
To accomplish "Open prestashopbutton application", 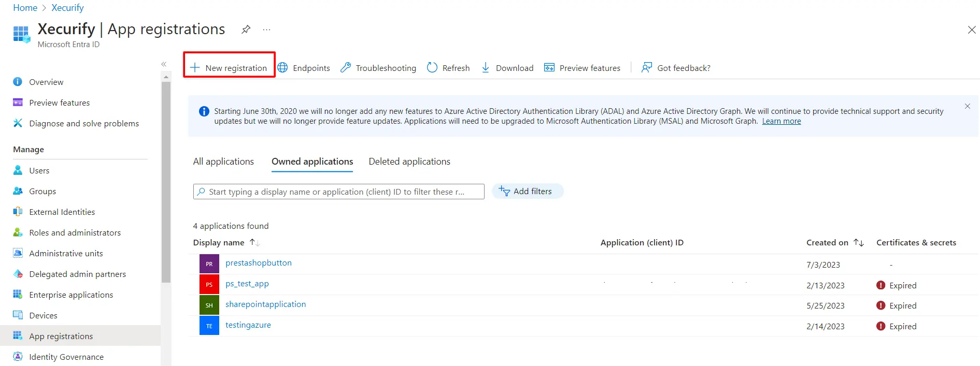I will point(259,263).
